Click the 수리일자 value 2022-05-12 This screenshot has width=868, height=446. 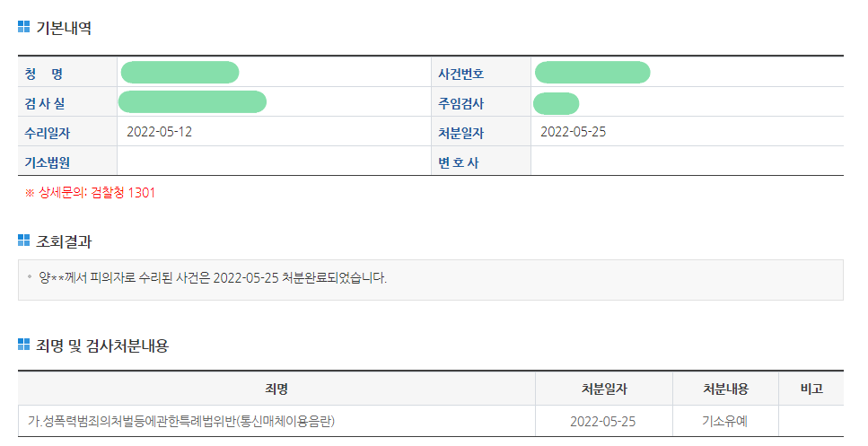click(x=159, y=132)
